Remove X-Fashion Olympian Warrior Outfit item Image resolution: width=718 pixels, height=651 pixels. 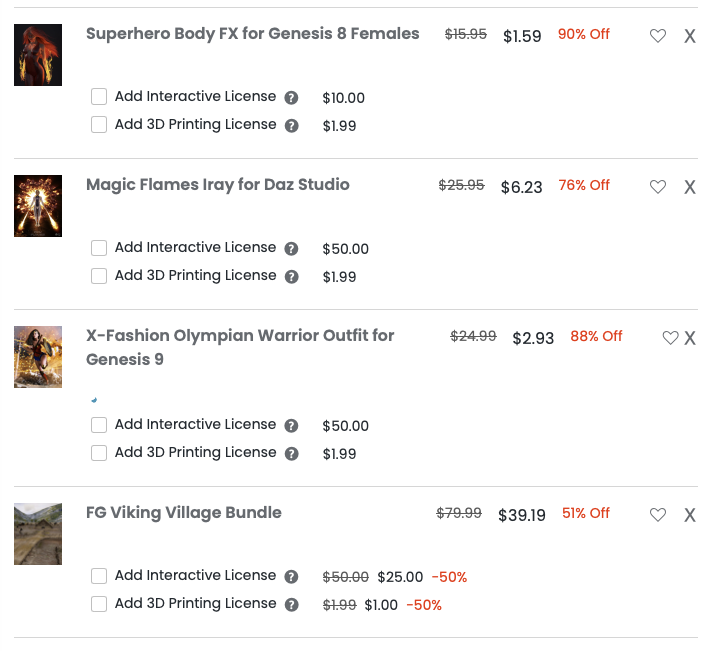pos(690,338)
